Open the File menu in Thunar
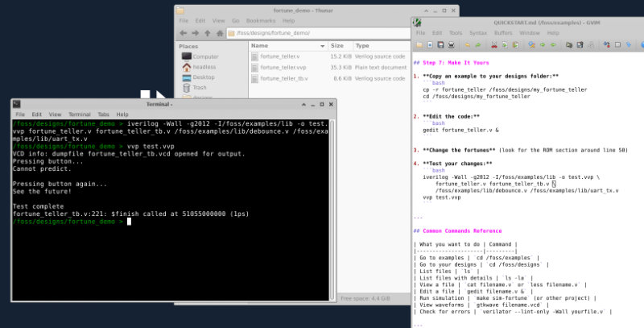 (184, 21)
